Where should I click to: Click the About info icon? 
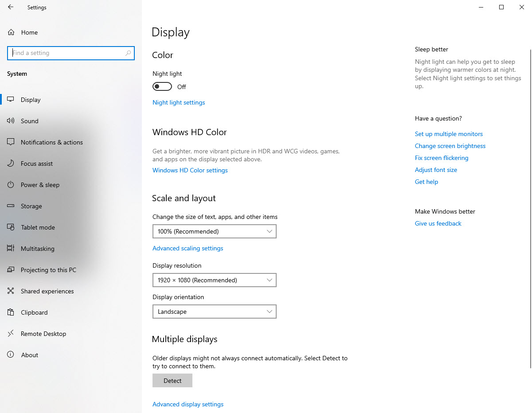point(11,355)
